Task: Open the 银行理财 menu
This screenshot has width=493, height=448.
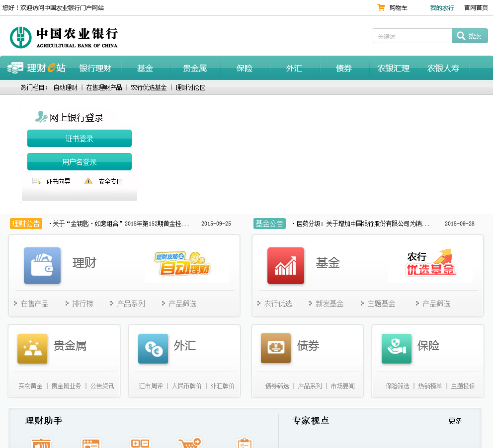Action: click(x=95, y=68)
